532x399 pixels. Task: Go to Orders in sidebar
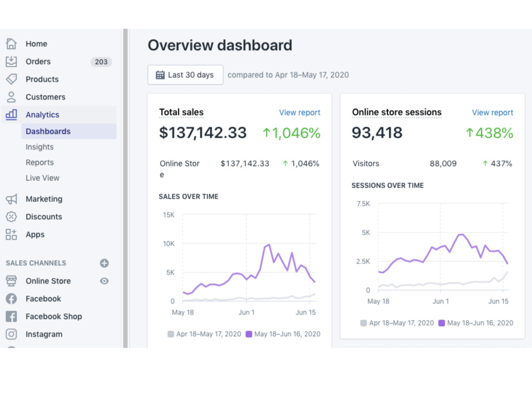(x=38, y=61)
